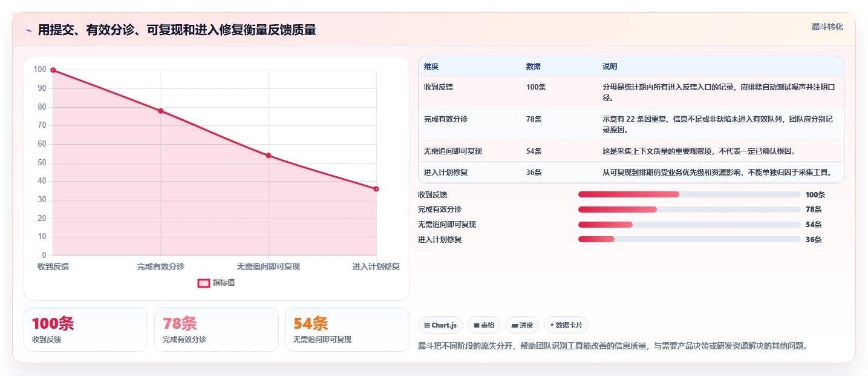Click the 54条 无需追问即可复现 data card
Viewport: 868px width, 376px height.
[x=347, y=329]
